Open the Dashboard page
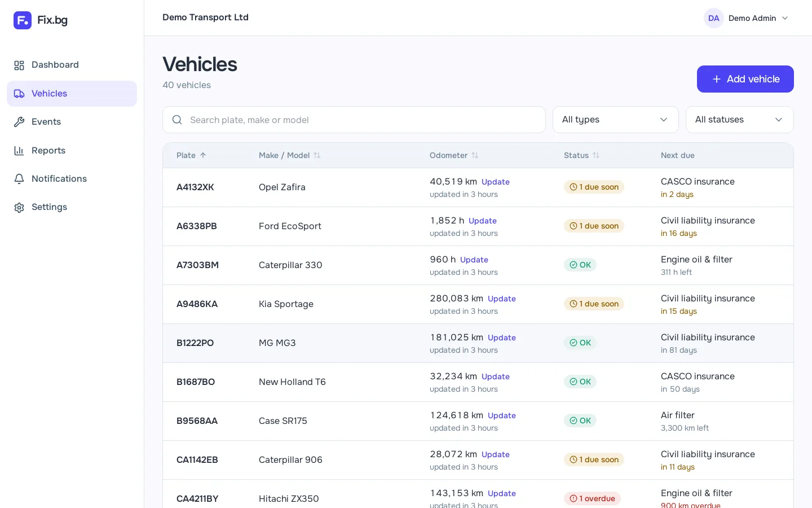This screenshot has height=508, width=812. click(x=72, y=65)
